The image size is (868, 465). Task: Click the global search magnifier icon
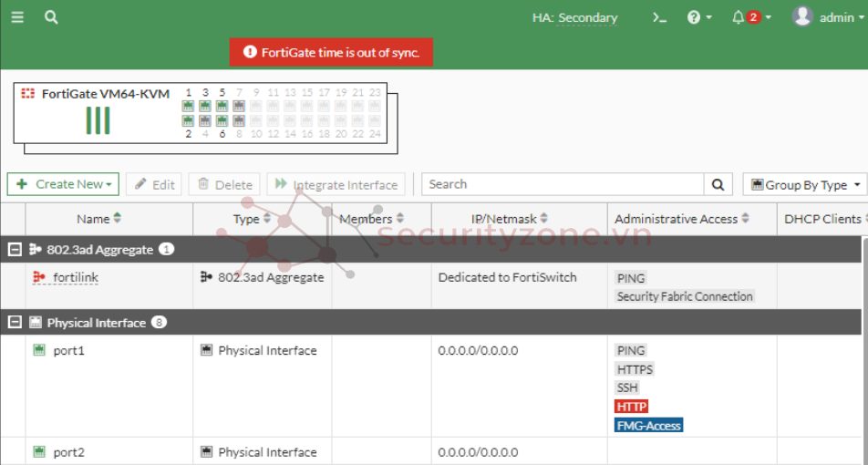click(51, 17)
